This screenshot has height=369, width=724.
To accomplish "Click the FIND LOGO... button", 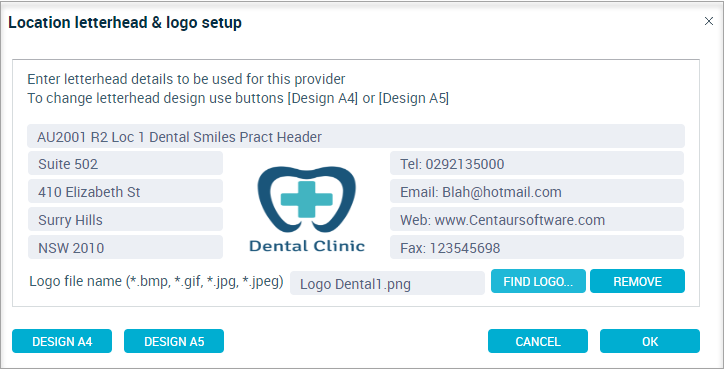I will click(x=538, y=281).
